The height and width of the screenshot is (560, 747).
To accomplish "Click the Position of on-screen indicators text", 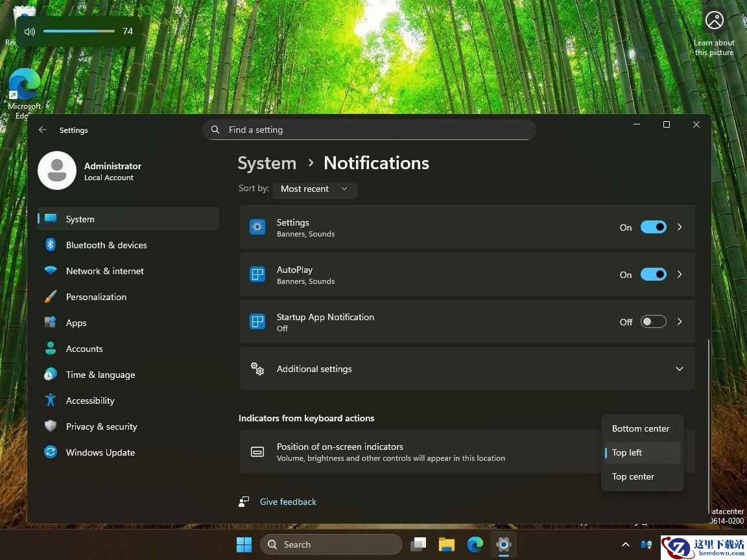I will click(340, 447).
